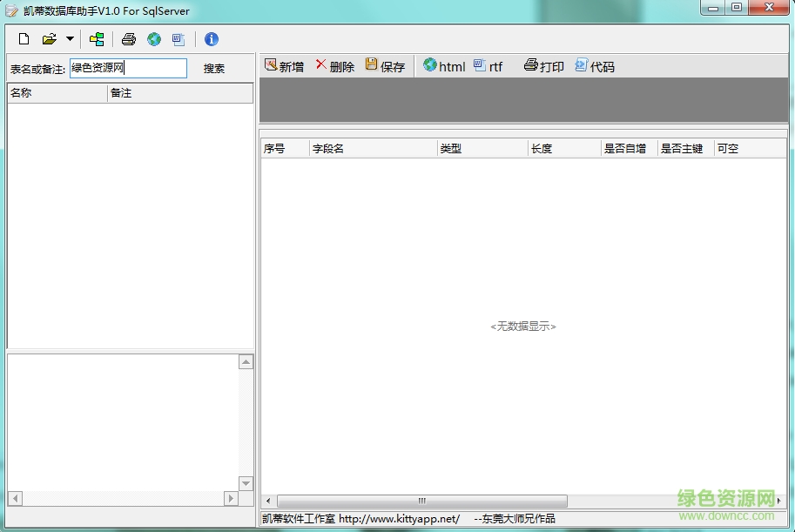The height and width of the screenshot is (532, 795).
Task: Create a new file with the blank document icon
Action: tap(24, 38)
